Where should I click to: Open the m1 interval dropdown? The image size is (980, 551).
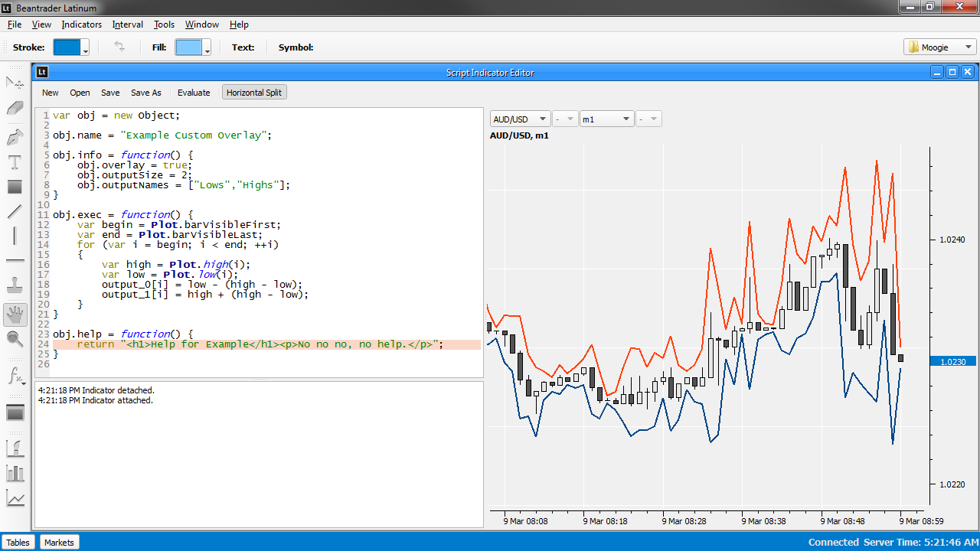click(606, 119)
